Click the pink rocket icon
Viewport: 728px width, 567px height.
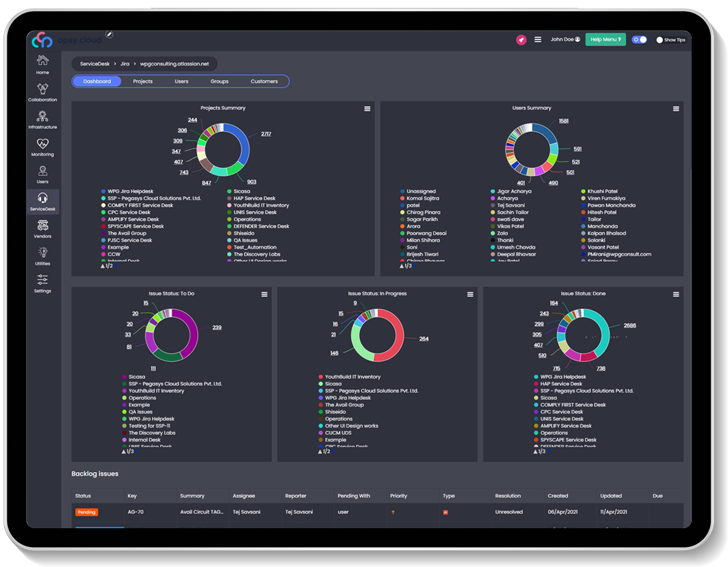click(521, 40)
